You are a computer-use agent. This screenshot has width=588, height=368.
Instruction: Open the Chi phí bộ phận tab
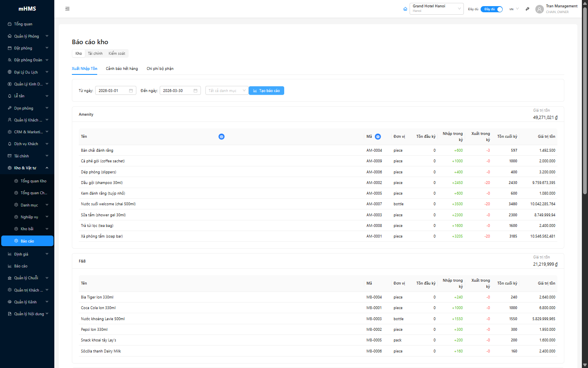click(x=160, y=69)
